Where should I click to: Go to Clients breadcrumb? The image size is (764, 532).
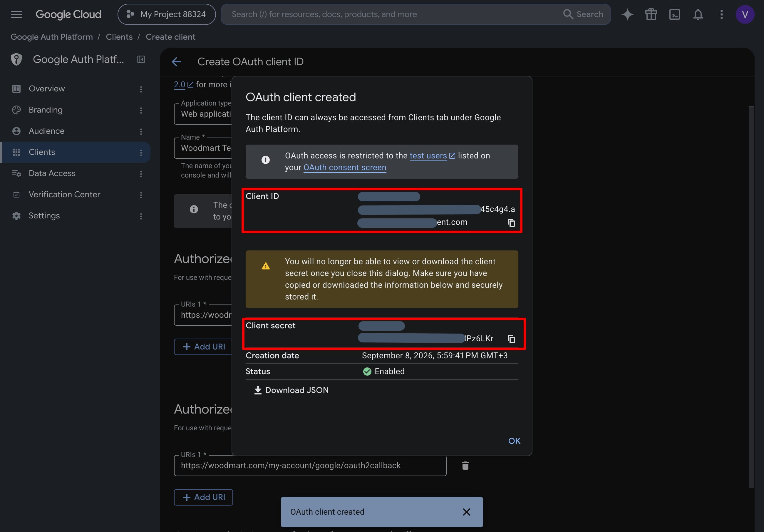pos(119,37)
